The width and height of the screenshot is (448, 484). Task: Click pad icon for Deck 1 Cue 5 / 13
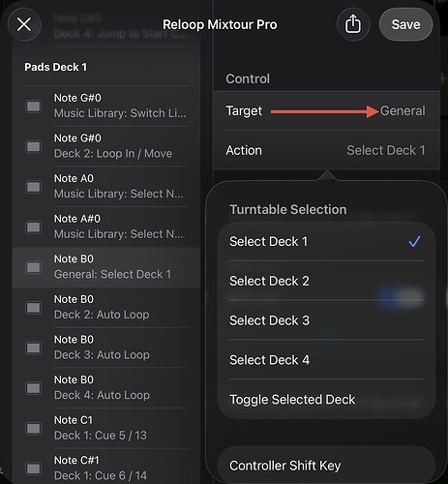(x=34, y=428)
